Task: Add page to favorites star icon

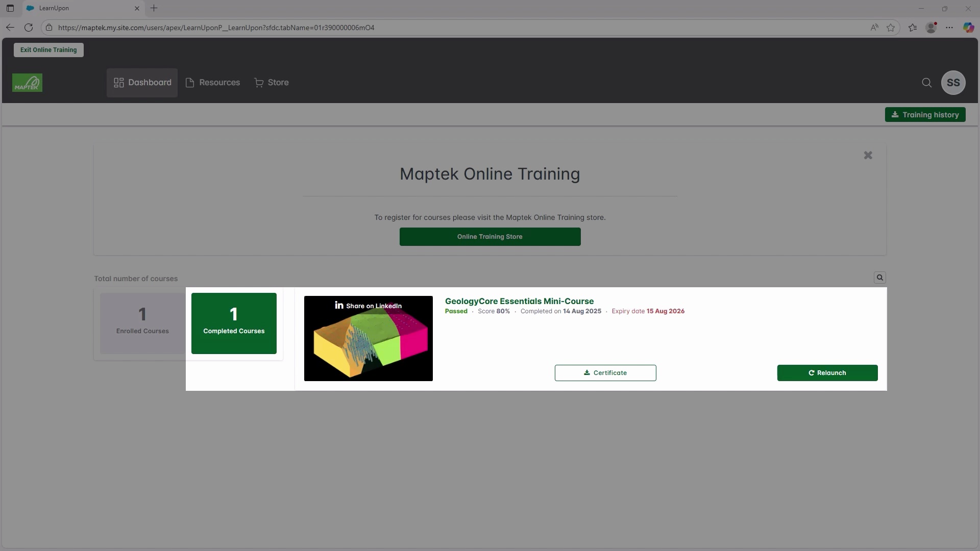Action: (x=891, y=28)
